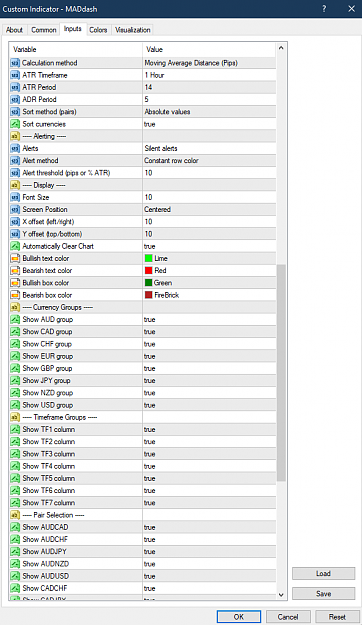Image resolution: width=362 pixels, height=625 pixels.
Task: Toggle the Show USD group value
Action: (x=209, y=405)
